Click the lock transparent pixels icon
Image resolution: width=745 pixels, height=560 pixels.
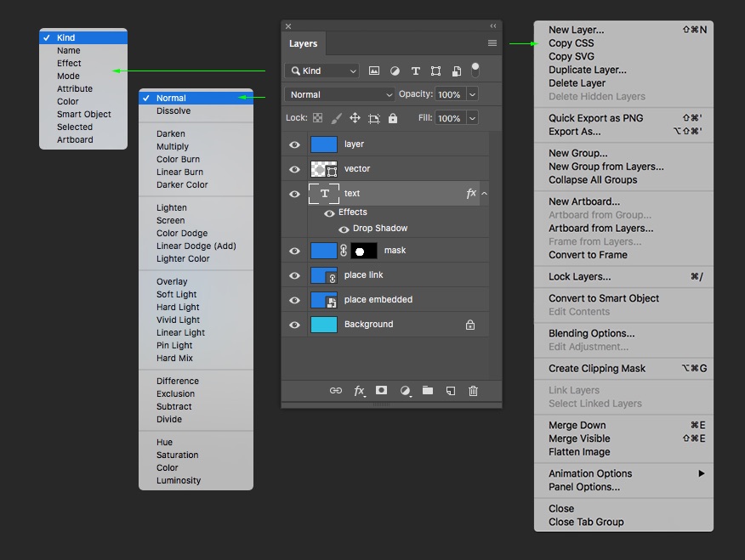point(317,118)
